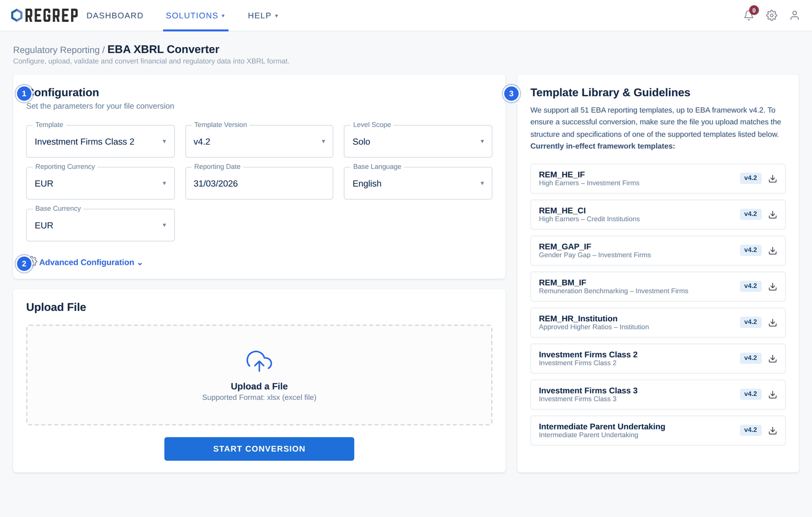
Task: Open the Level Scope dropdown
Action: click(418, 142)
